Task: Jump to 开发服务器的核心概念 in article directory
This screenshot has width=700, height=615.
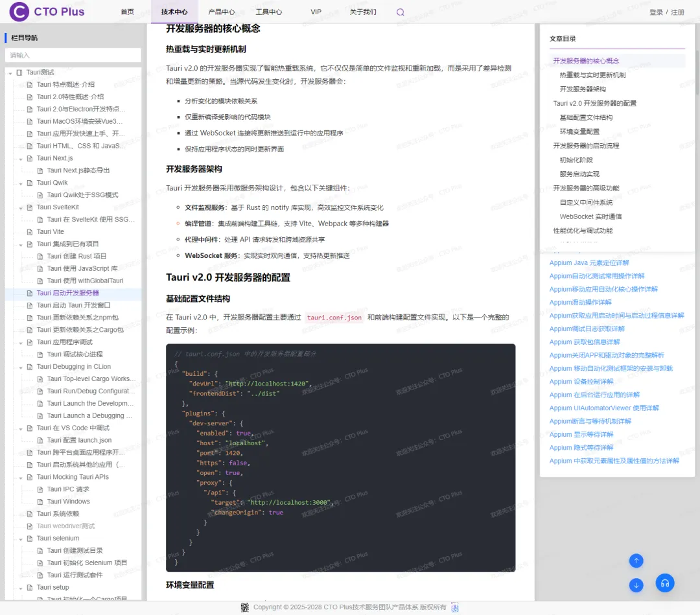Action: tap(586, 61)
